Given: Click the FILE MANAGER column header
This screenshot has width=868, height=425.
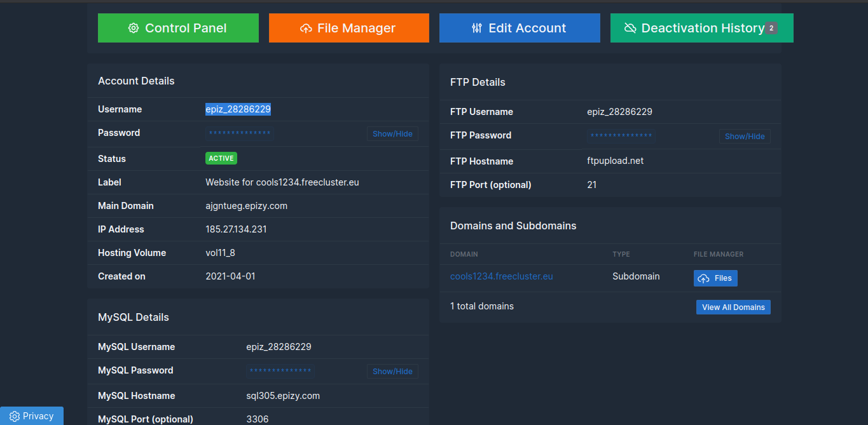Looking at the screenshot, I should (719, 254).
